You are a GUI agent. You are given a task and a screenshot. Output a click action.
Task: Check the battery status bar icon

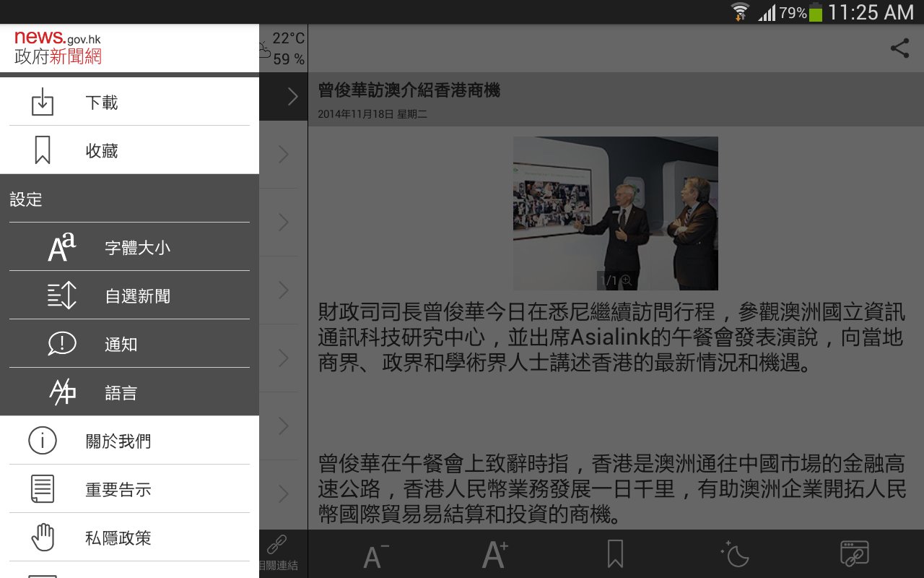(816, 12)
